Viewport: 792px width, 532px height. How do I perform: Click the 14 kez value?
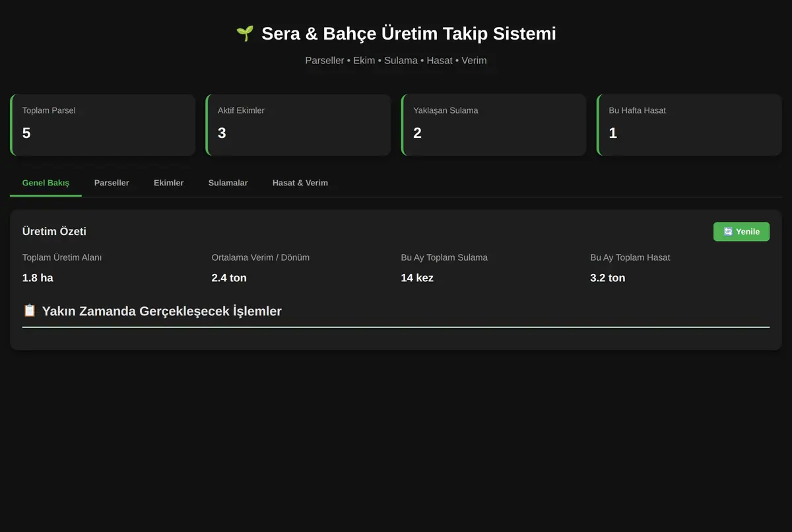417,278
